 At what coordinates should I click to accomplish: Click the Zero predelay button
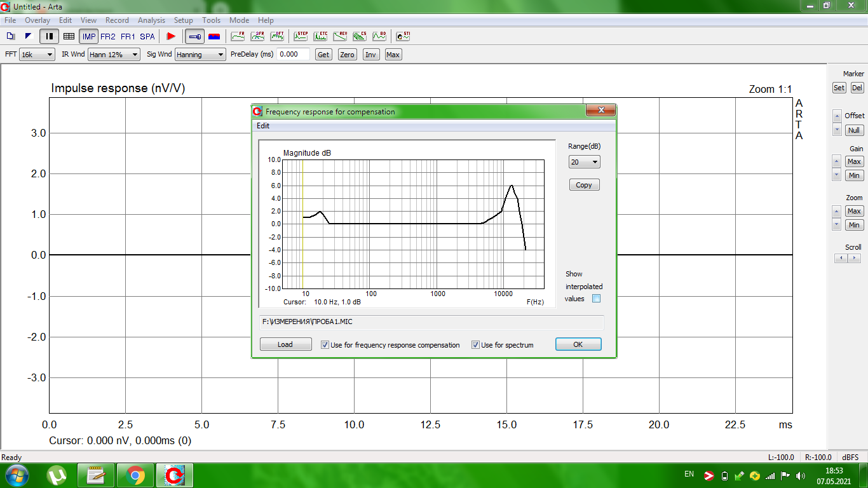(x=347, y=55)
